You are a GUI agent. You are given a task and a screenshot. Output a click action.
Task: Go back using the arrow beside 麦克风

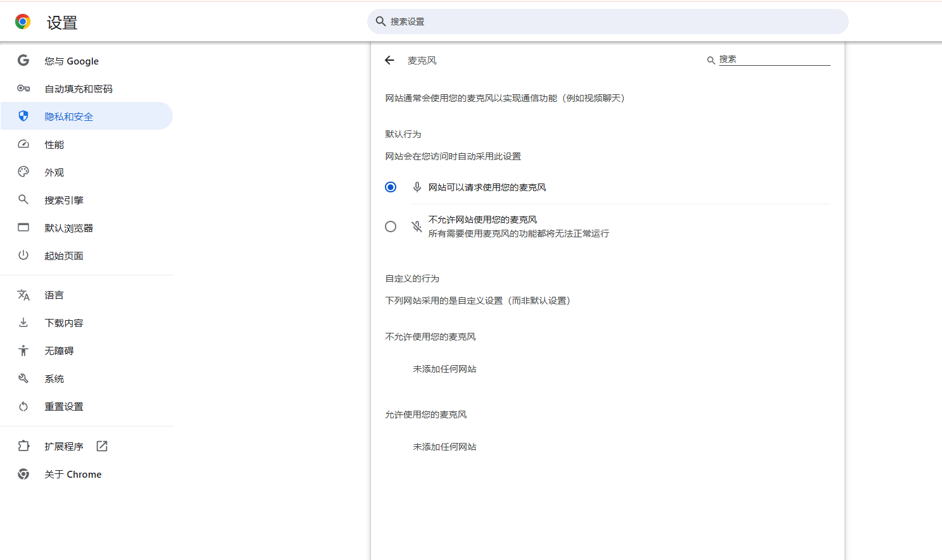pyautogui.click(x=389, y=60)
